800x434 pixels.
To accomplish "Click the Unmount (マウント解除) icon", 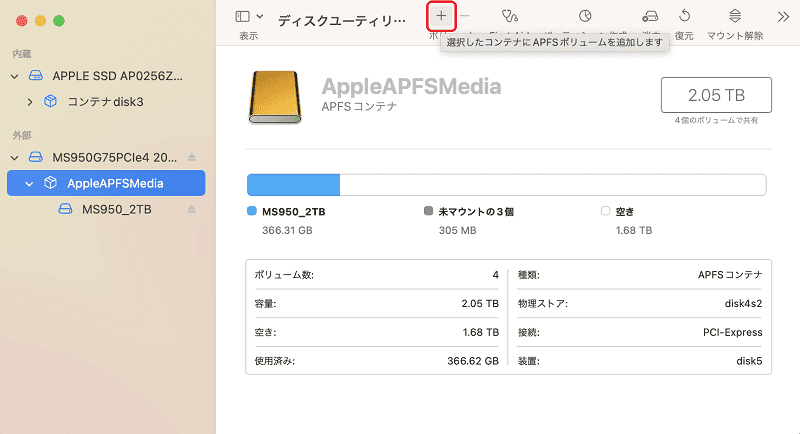I will [x=735, y=16].
